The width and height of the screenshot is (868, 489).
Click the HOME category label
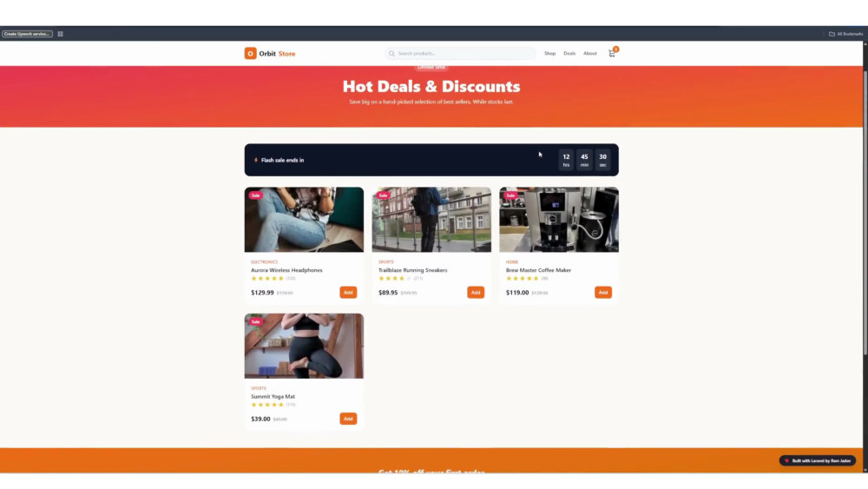pyautogui.click(x=512, y=262)
